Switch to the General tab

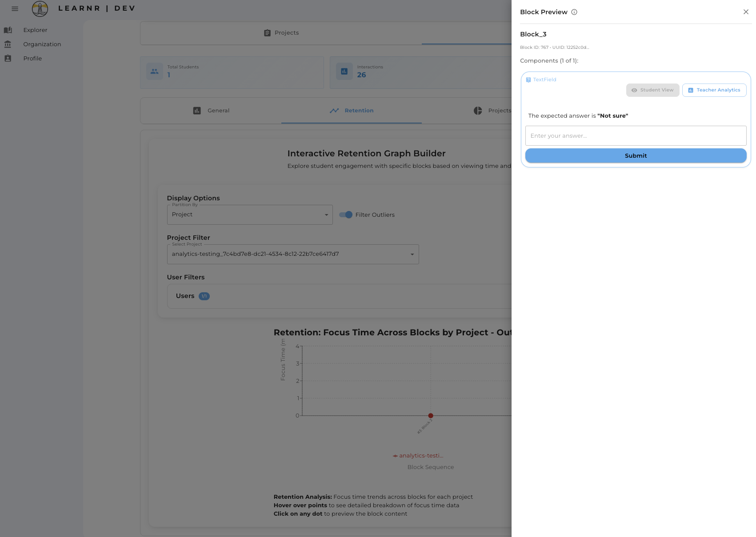click(211, 111)
